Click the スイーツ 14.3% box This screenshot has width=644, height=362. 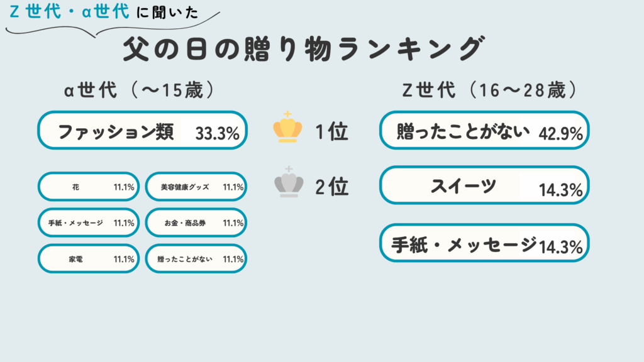point(484,185)
